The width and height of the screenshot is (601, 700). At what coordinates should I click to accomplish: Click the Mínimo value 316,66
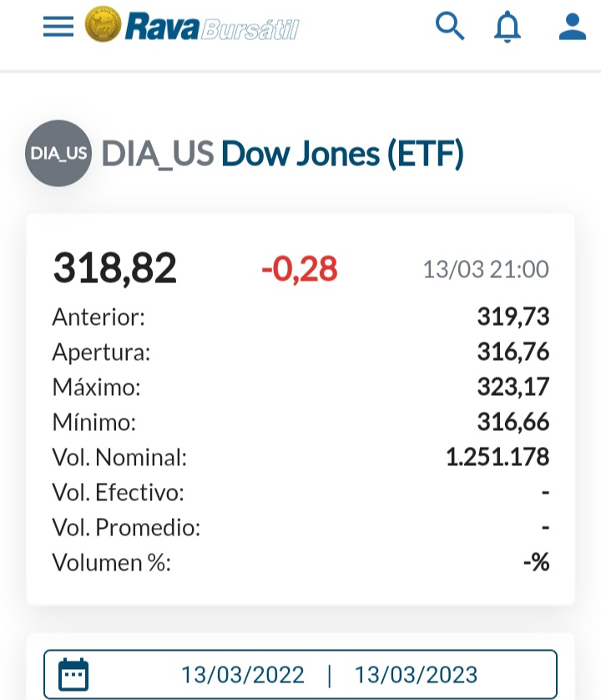[513, 423]
